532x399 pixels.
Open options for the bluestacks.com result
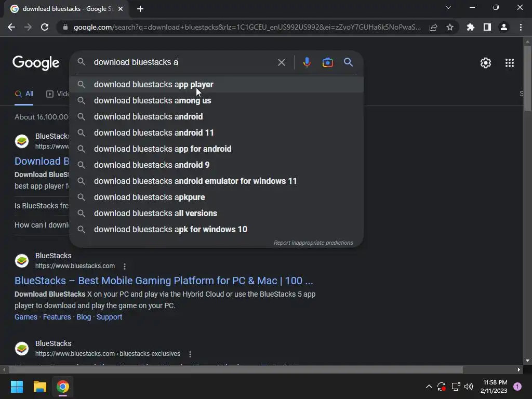(125, 267)
